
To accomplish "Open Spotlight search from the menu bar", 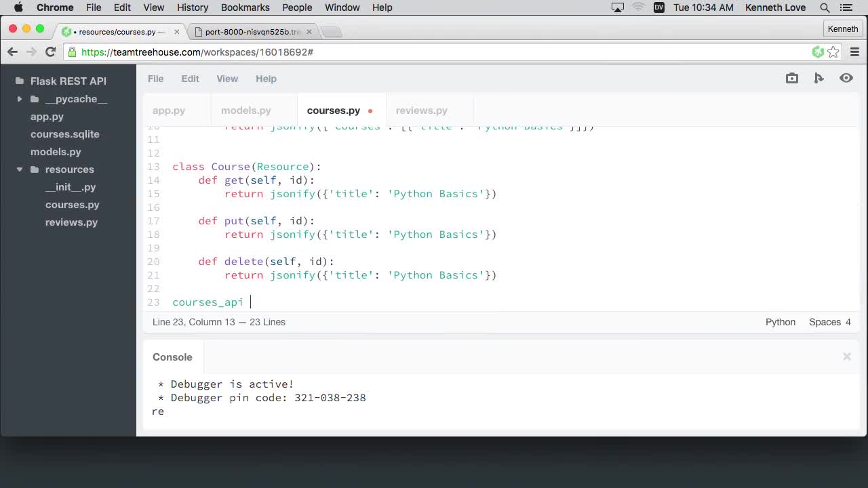I will point(825,7).
